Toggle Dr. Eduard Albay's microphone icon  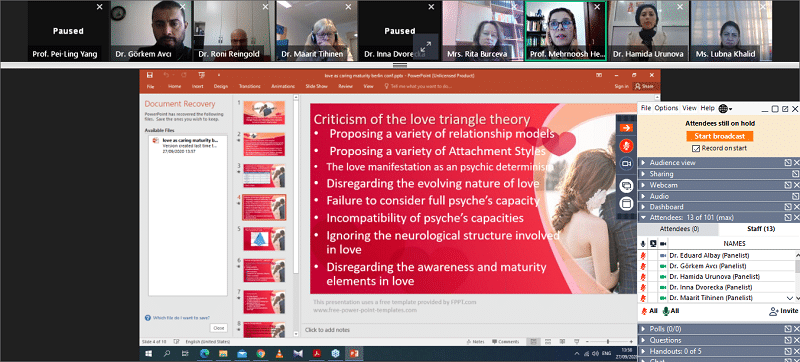tap(643, 255)
